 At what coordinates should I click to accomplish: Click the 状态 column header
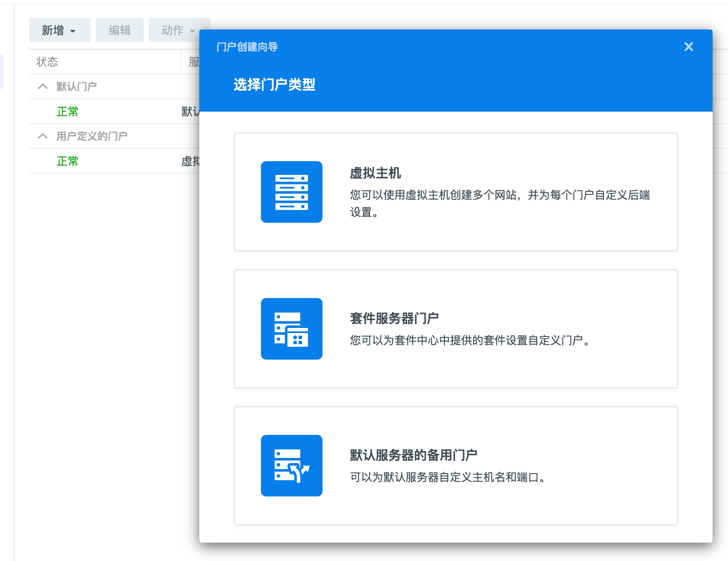105,62
